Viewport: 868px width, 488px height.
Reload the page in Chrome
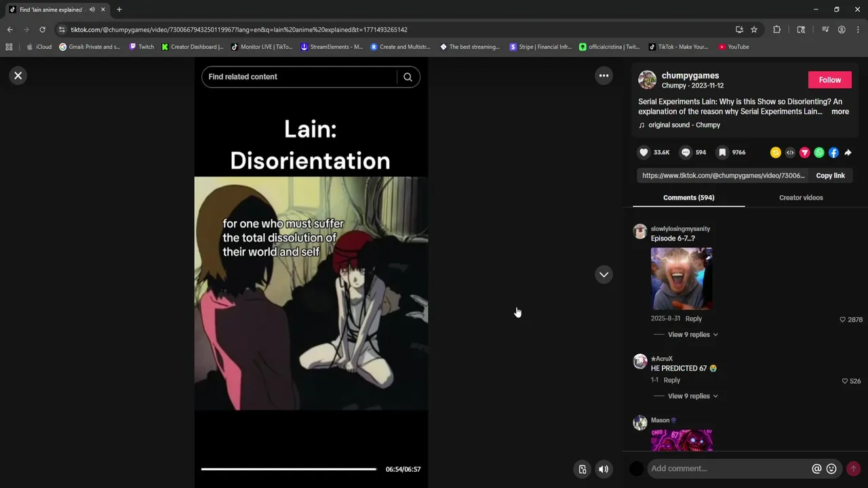pos(42,30)
